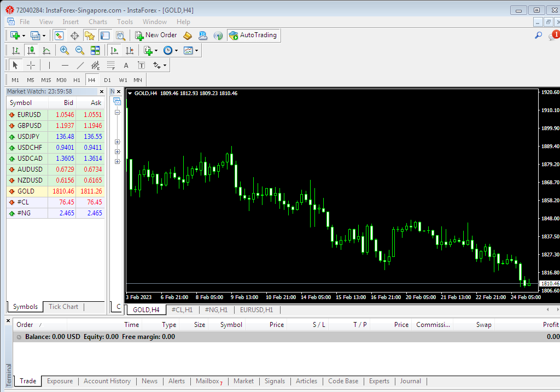This screenshot has width=560, height=392.
Task: Collapse the top Navigator tree node
Action: pyautogui.click(x=117, y=112)
